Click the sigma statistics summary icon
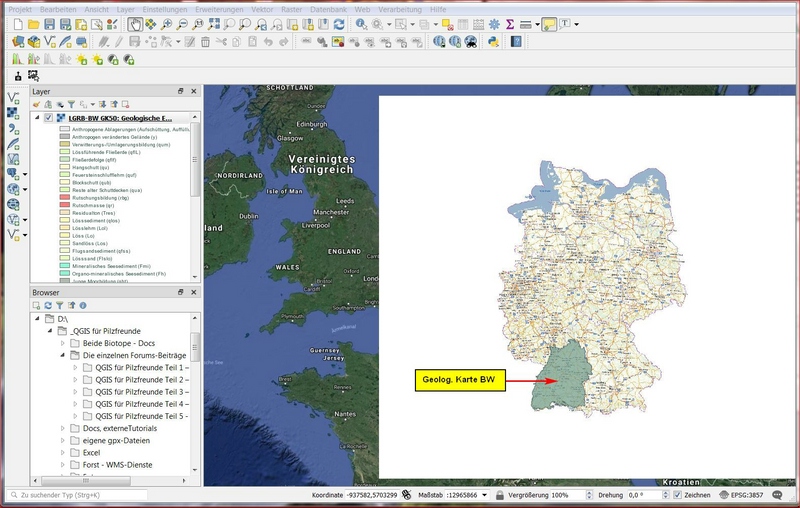 point(509,23)
